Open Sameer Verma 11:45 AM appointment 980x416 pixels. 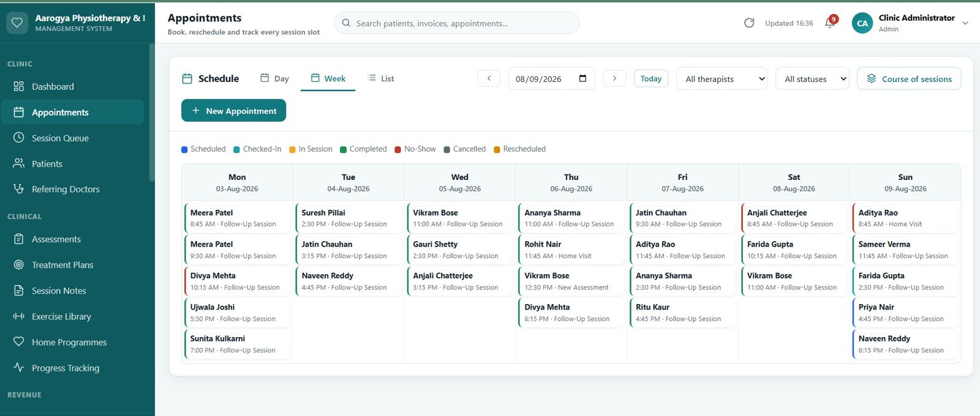[905, 250]
